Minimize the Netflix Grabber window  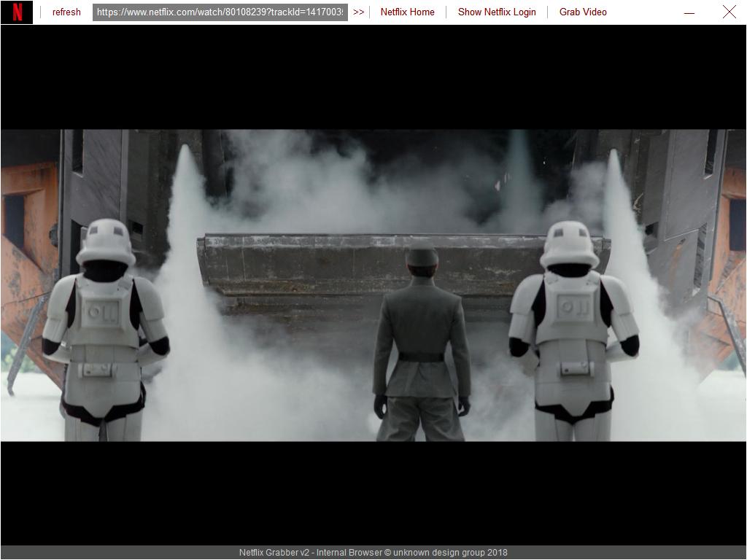click(689, 13)
